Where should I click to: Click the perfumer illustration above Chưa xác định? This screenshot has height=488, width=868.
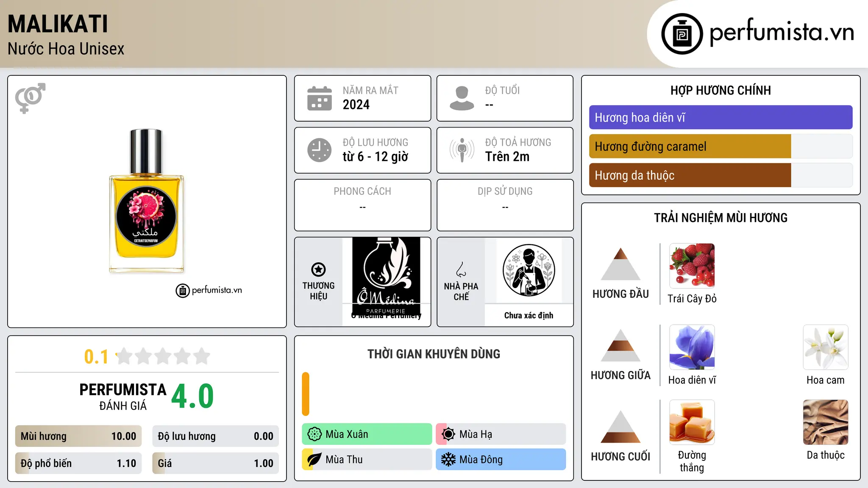click(x=529, y=270)
